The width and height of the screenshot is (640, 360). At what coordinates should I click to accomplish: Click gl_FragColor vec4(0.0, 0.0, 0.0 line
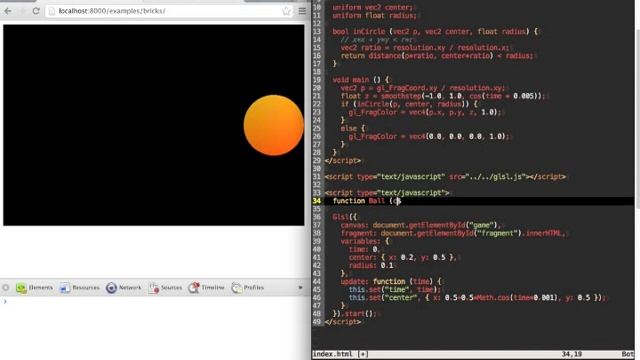(429, 137)
